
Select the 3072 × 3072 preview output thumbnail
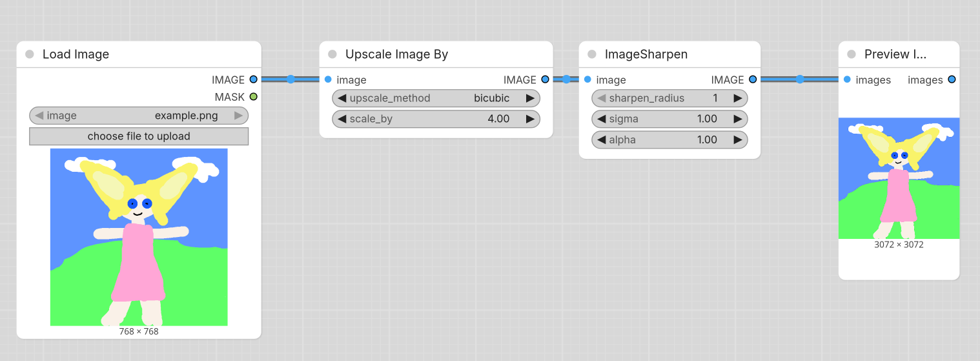click(x=899, y=178)
